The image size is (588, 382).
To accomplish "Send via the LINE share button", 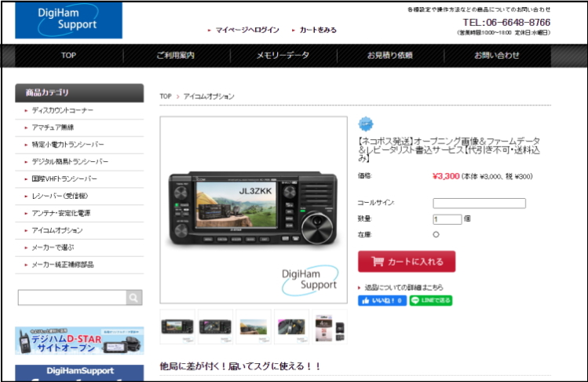I will click(x=431, y=300).
